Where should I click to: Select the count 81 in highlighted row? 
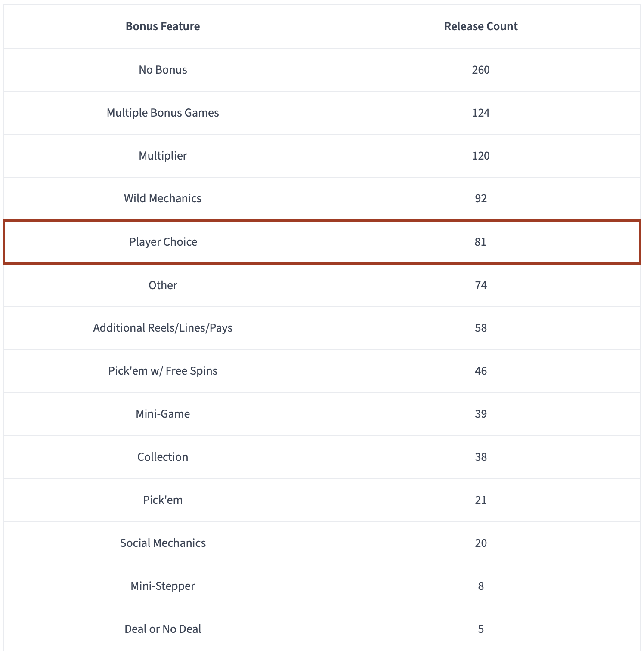(481, 242)
